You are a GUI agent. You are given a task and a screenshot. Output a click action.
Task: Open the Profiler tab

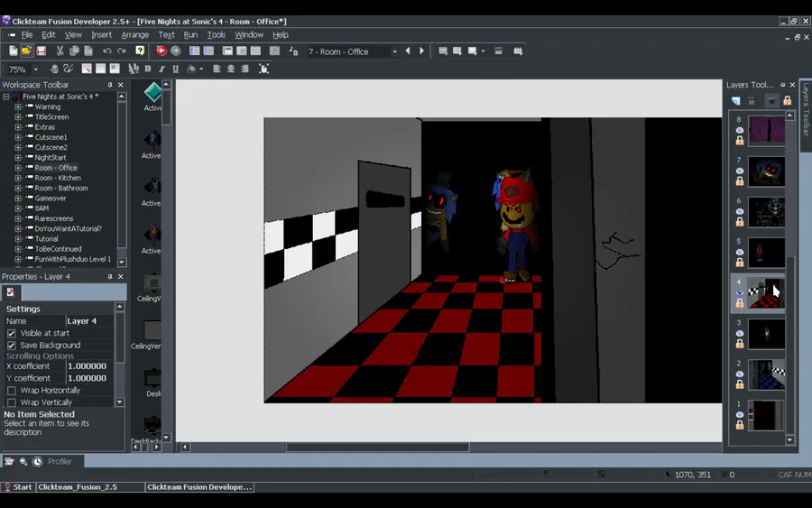(x=60, y=461)
